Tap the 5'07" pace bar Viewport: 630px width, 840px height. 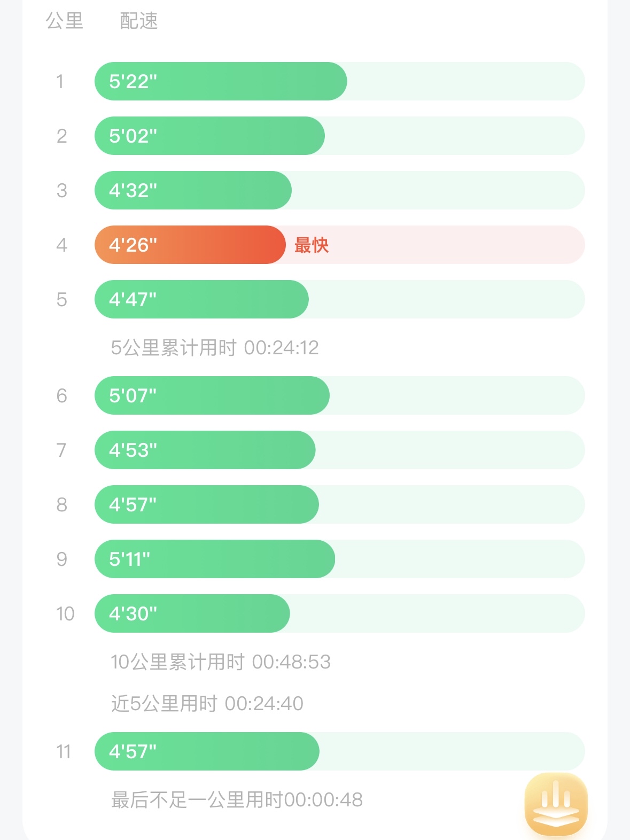click(212, 395)
